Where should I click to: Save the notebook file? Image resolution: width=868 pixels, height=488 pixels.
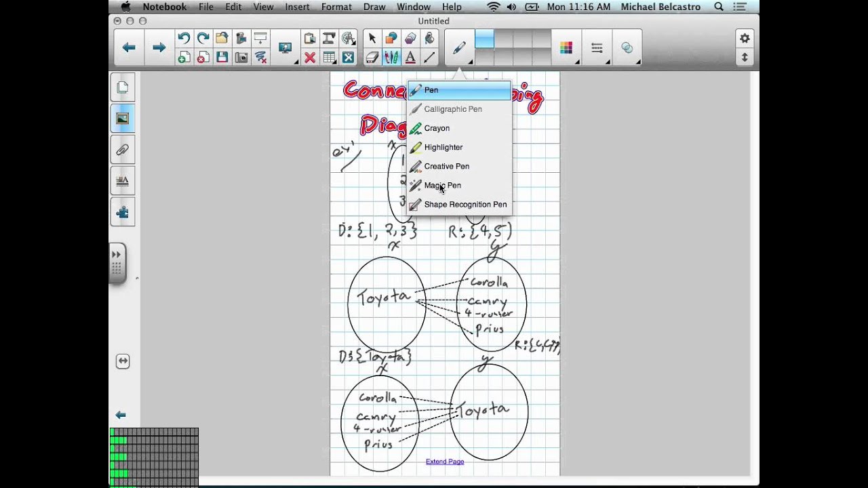point(222,58)
